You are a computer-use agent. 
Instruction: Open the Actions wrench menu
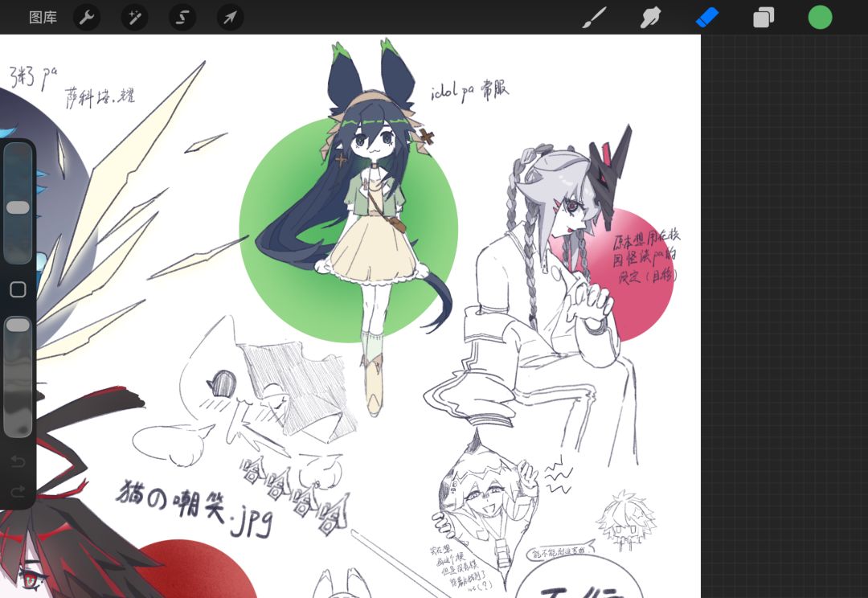click(x=87, y=18)
